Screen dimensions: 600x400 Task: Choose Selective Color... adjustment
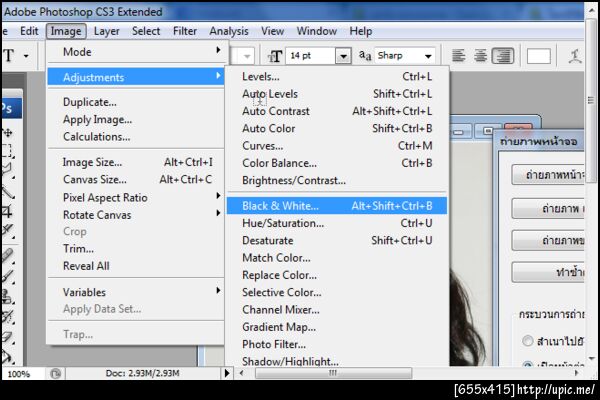tap(337, 292)
